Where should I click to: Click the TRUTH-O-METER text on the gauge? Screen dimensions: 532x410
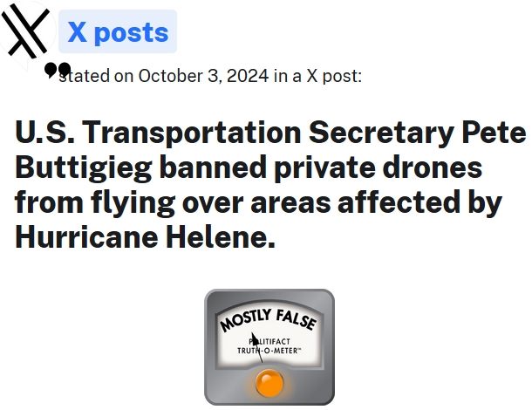click(x=269, y=350)
